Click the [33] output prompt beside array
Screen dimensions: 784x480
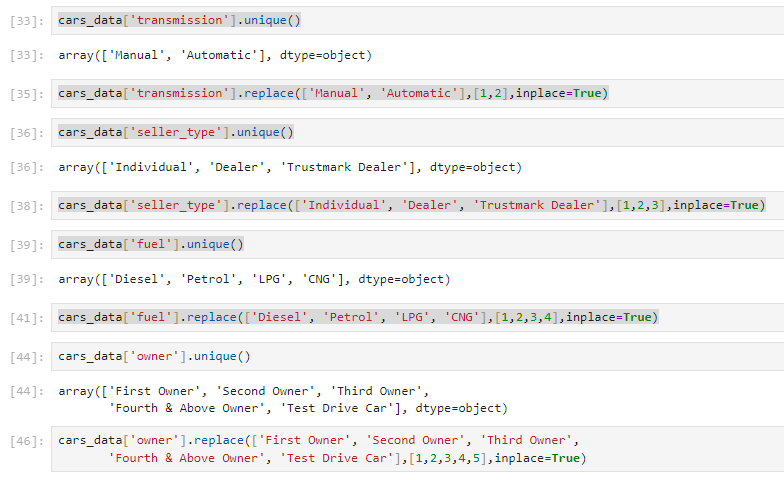click(x=27, y=56)
